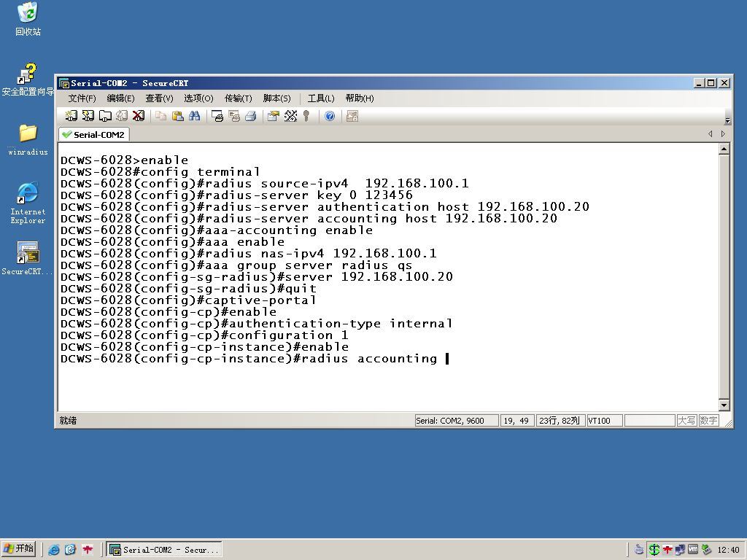Open the 工具(L) menu
The height and width of the screenshot is (560, 747).
pyautogui.click(x=321, y=98)
